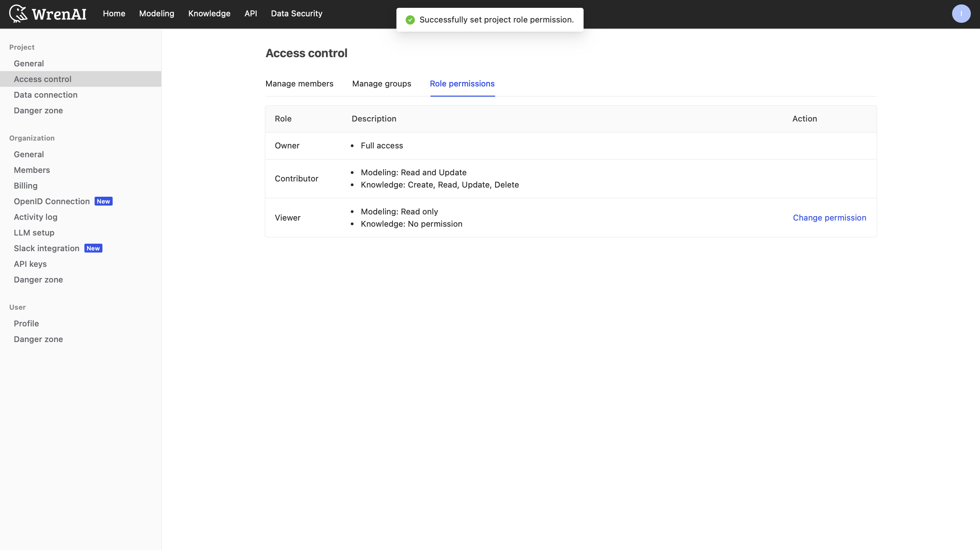Open the Activity log page

35,217
